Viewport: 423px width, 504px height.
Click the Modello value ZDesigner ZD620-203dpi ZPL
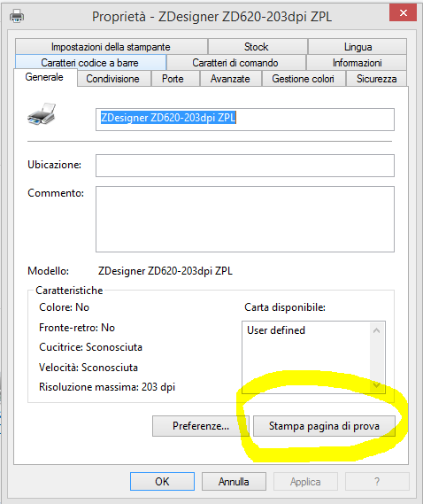pyautogui.click(x=165, y=271)
